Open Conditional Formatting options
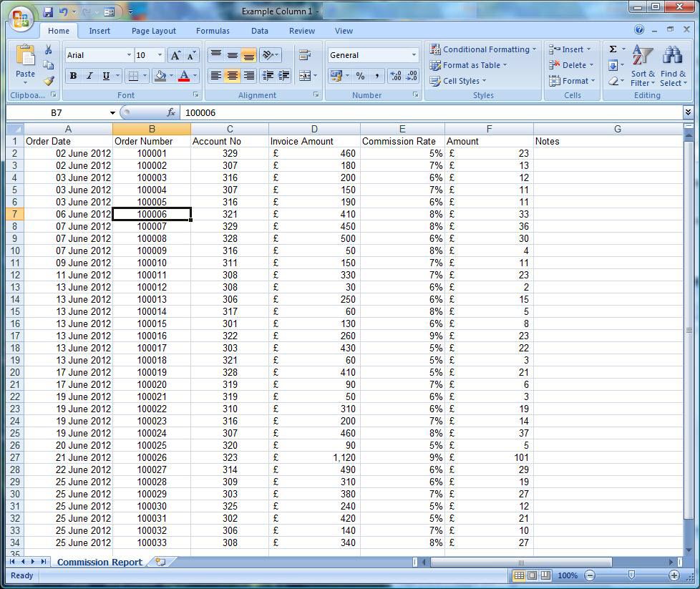Image resolution: width=700 pixels, height=589 pixels. pos(483,49)
